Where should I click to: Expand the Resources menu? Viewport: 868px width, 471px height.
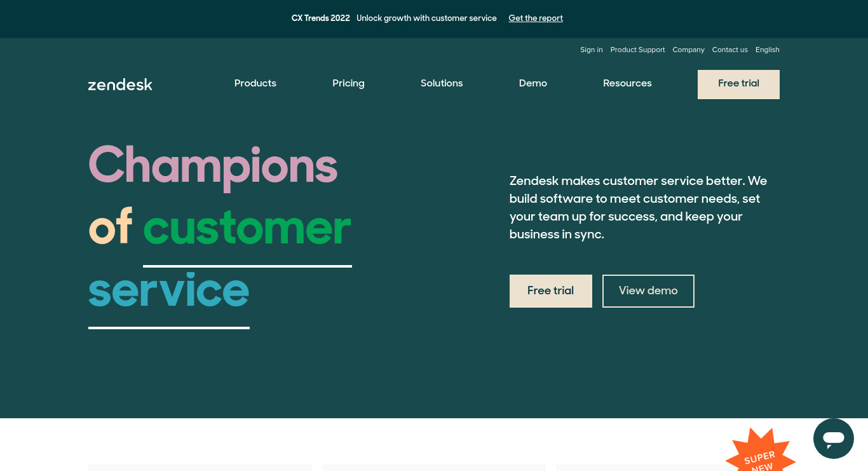[627, 83]
